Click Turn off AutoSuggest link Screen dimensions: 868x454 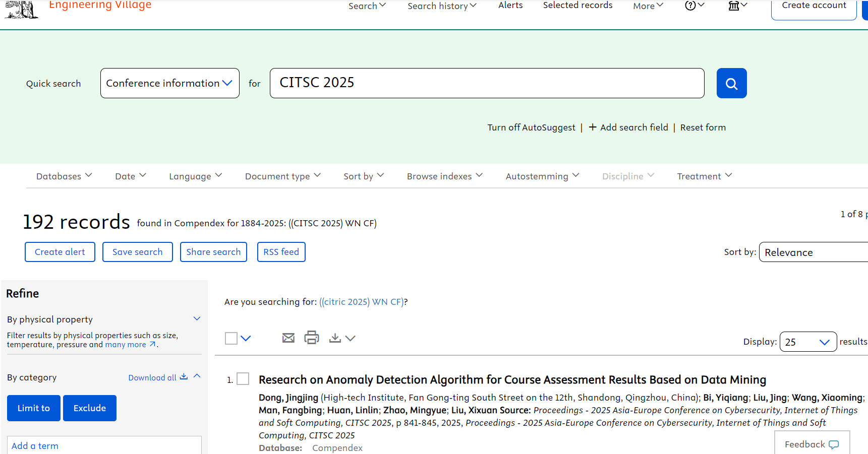pyautogui.click(x=531, y=127)
